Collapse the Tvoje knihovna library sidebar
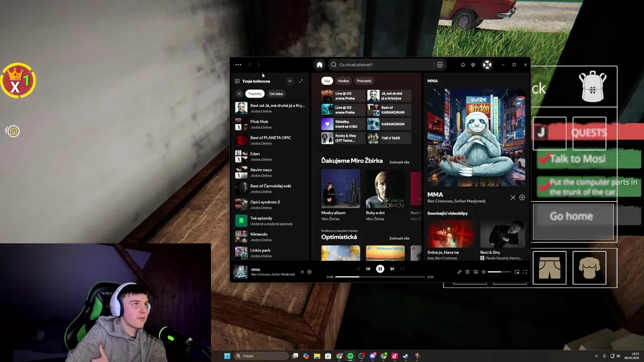 [x=237, y=81]
